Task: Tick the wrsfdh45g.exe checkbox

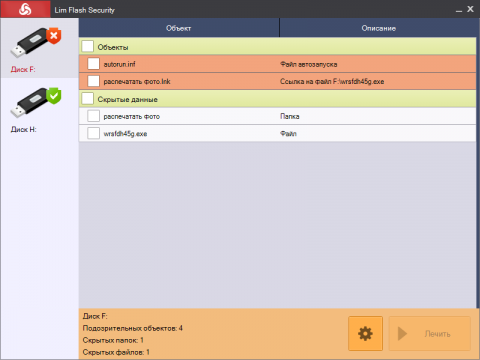Action: [x=93, y=133]
